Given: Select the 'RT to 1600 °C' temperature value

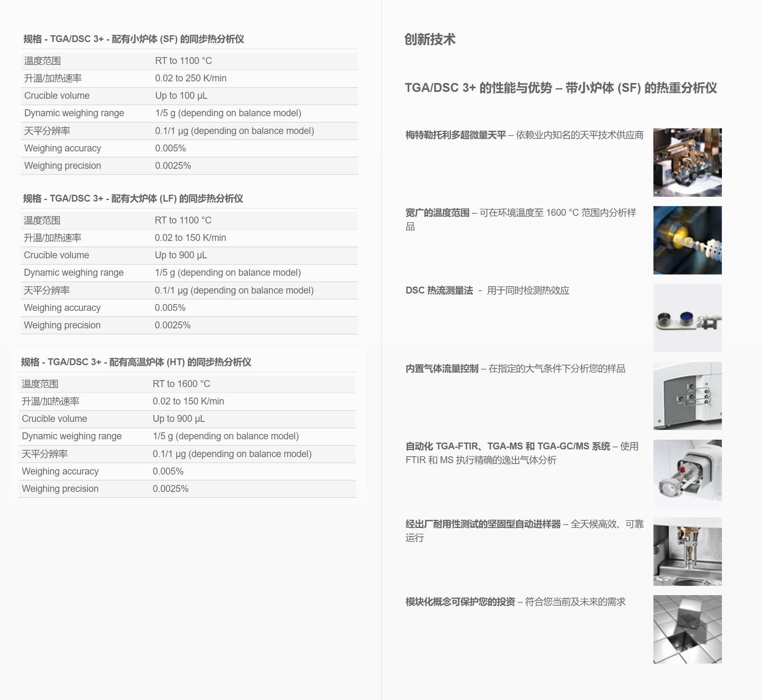Looking at the screenshot, I should (181, 384).
